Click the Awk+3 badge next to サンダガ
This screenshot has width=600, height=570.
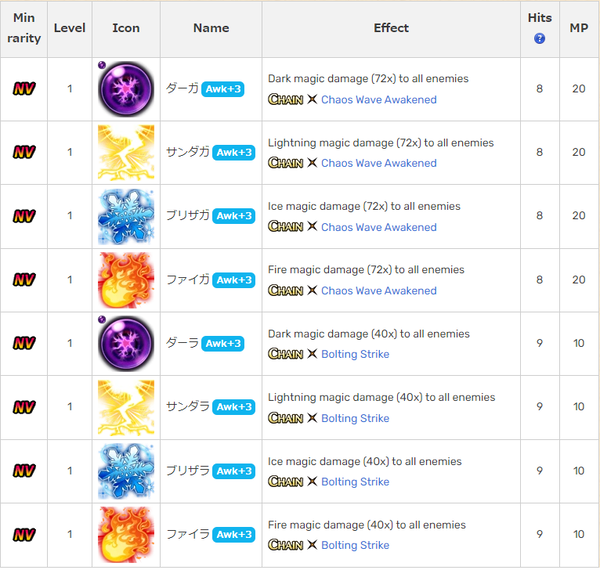[234, 153]
